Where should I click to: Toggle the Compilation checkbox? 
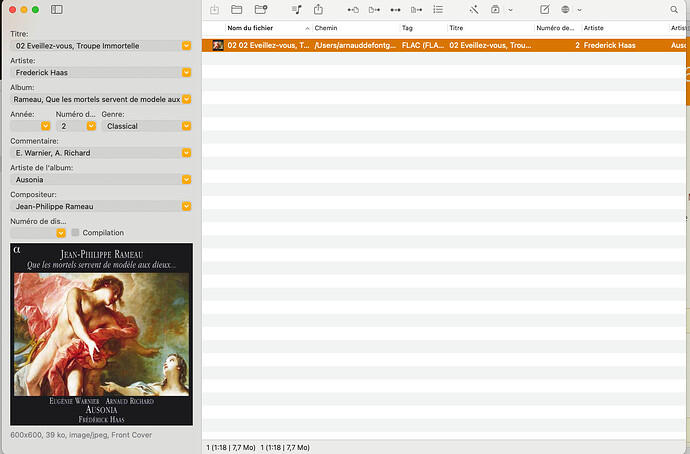click(x=75, y=232)
